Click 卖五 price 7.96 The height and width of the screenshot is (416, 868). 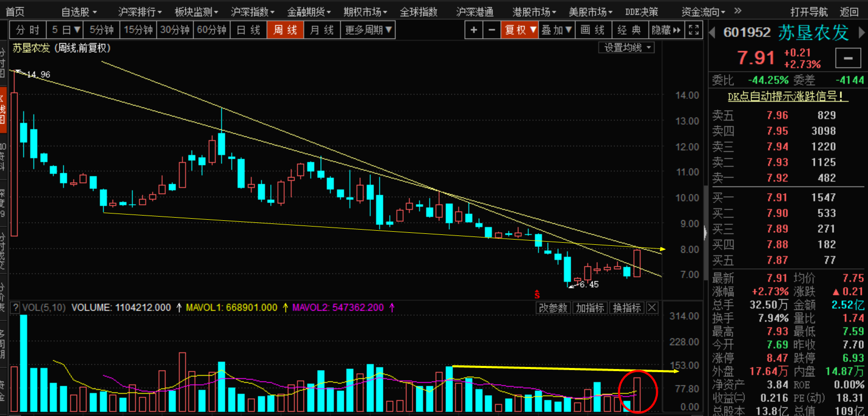(x=777, y=115)
